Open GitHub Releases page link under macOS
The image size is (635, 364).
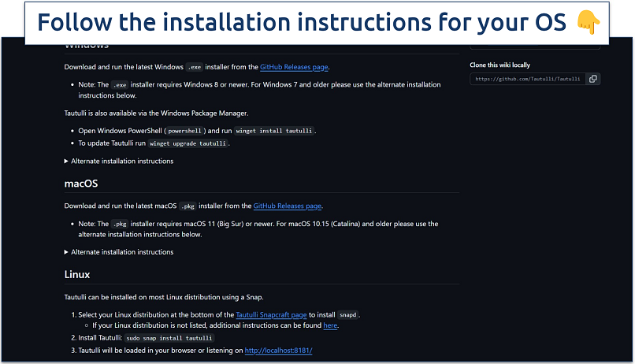coord(288,206)
